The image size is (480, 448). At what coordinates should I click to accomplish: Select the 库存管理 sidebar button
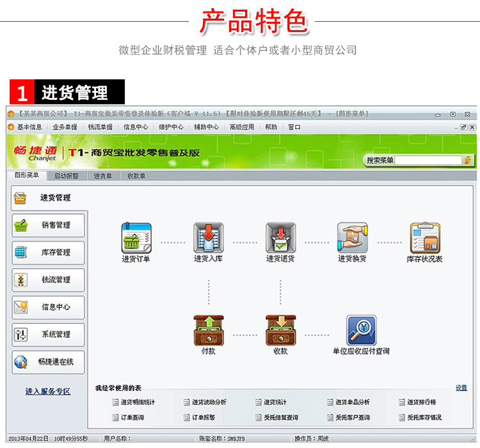[x=48, y=253]
